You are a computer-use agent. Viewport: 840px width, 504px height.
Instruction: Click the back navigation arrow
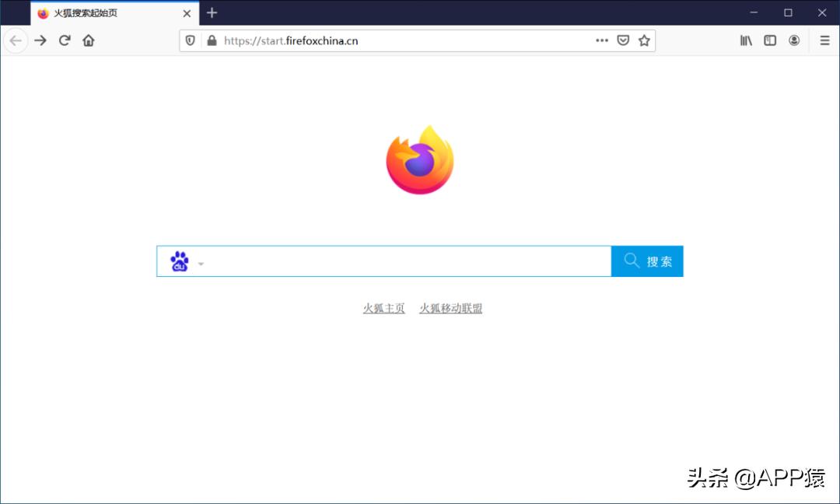16,40
